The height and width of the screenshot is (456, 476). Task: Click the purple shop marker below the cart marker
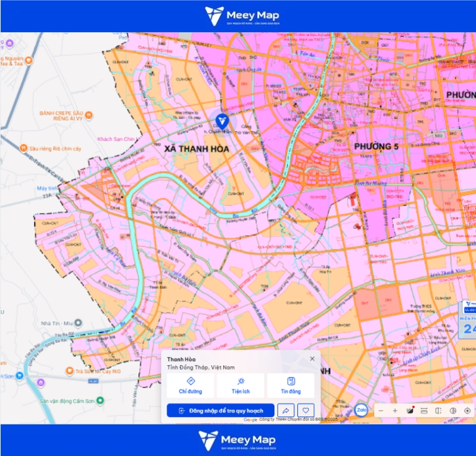(x=40, y=383)
